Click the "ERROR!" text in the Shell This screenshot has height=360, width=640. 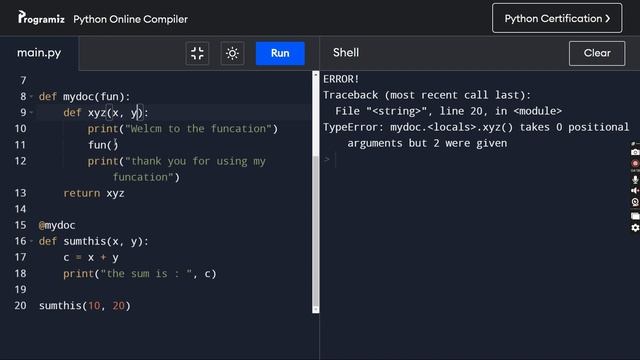pos(341,79)
